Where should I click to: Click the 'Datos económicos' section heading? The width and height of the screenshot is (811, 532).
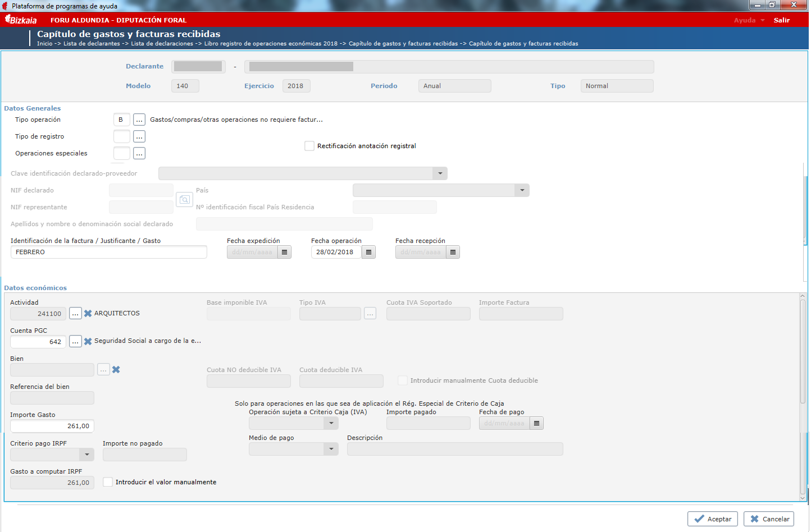[x=35, y=288]
